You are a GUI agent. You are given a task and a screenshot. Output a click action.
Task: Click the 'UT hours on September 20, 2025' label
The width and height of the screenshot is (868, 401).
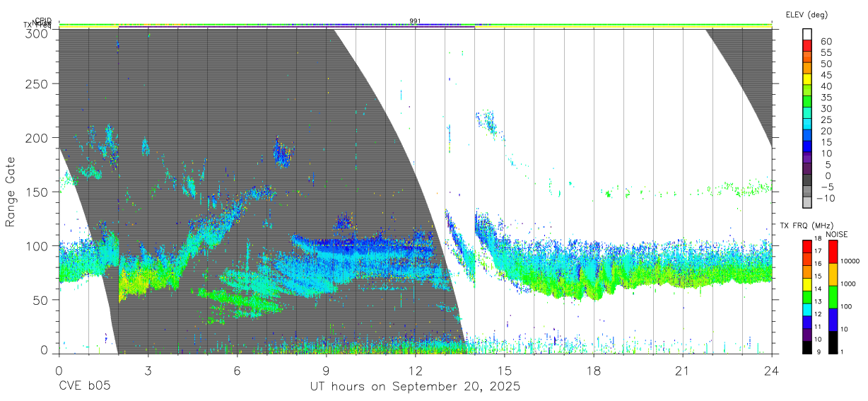(x=415, y=387)
